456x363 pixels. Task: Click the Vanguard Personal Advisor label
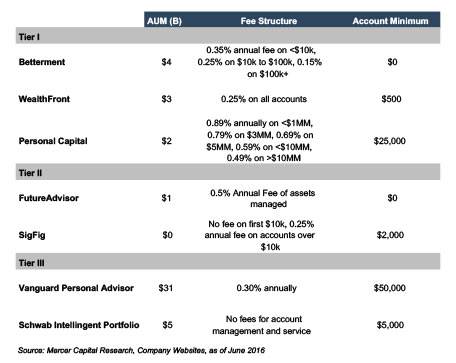click(x=76, y=288)
